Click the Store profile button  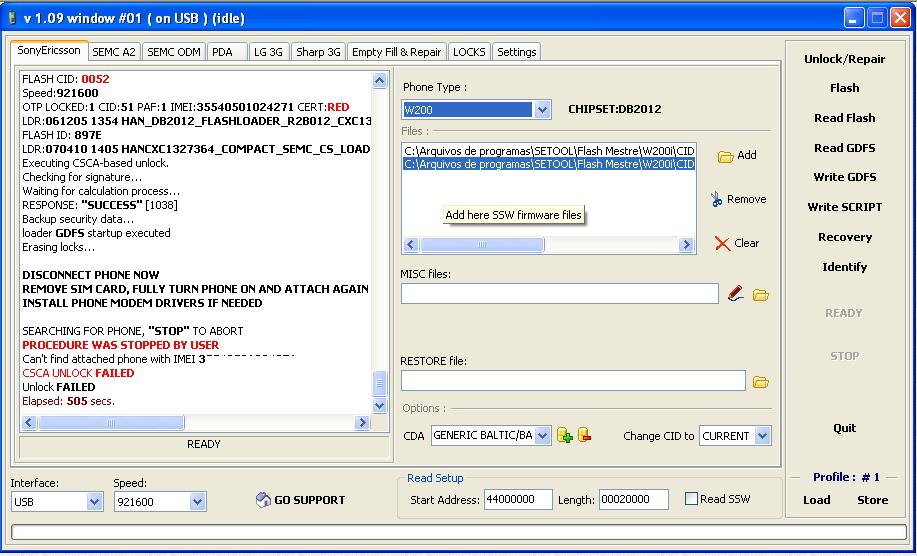tap(873, 500)
